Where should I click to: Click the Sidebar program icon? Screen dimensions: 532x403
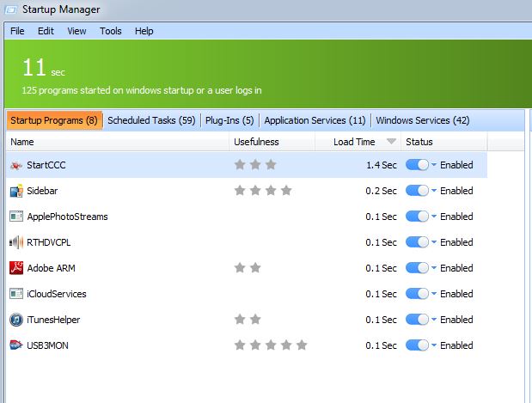click(16, 191)
